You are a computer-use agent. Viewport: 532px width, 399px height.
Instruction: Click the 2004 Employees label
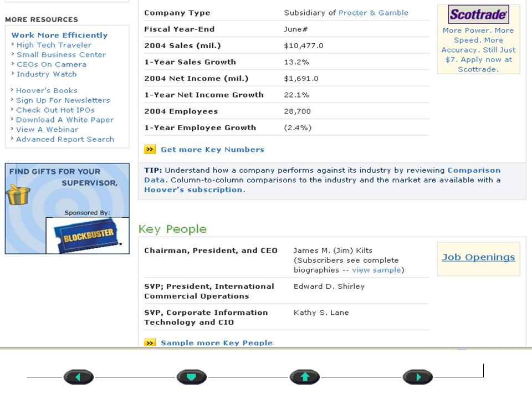point(181,111)
